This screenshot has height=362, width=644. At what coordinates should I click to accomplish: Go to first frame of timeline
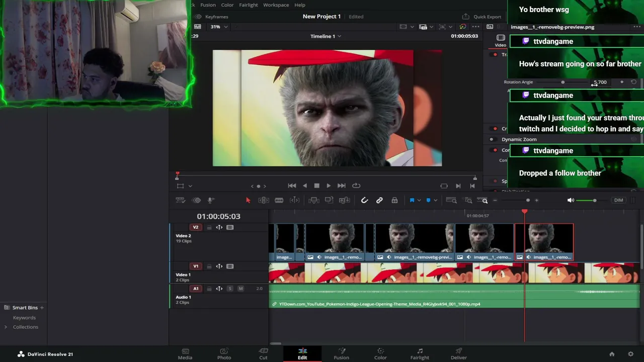[x=292, y=186]
